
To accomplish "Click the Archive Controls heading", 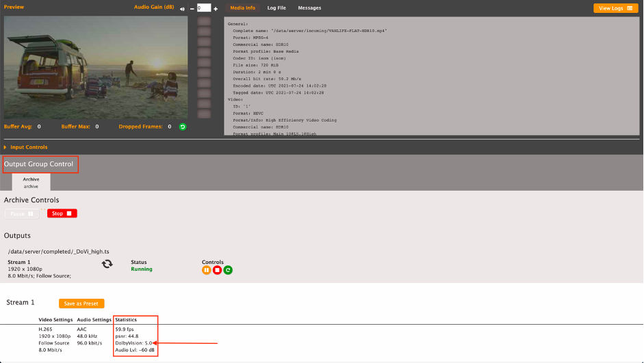I will pos(31,200).
